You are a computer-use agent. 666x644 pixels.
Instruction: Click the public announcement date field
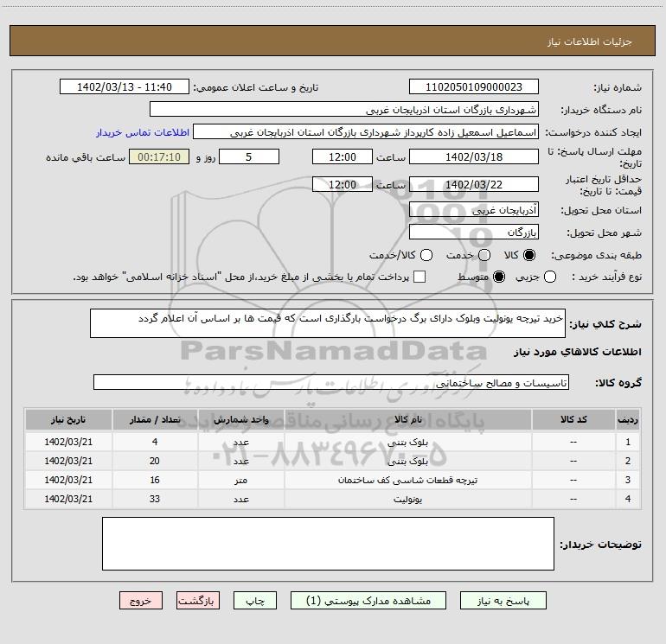pyautogui.click(x=124, y=87)
